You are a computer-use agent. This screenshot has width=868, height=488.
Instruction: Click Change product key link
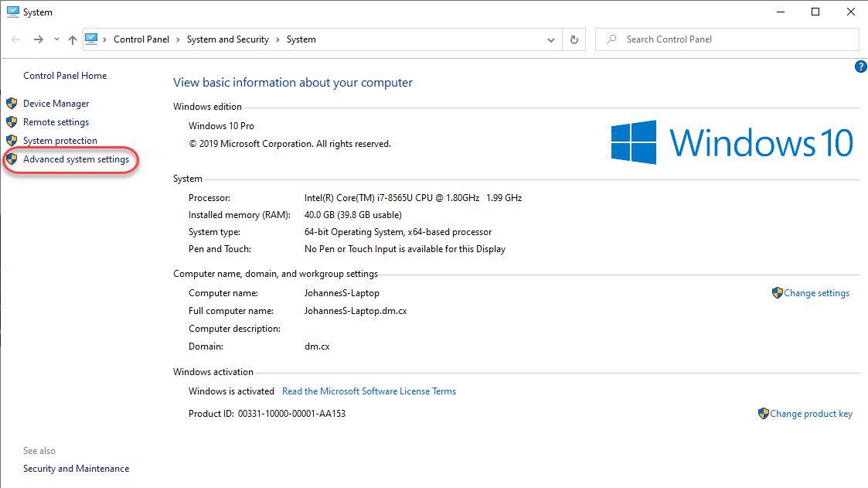click(x=811, y=414)
